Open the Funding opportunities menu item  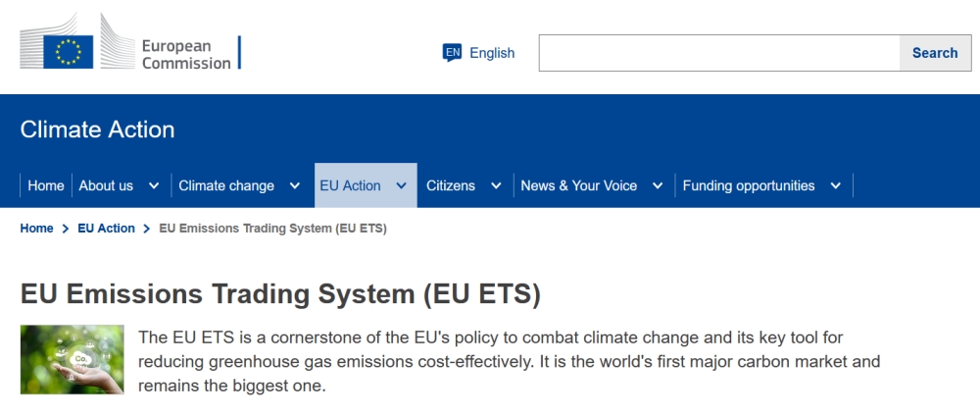point(748,185)
